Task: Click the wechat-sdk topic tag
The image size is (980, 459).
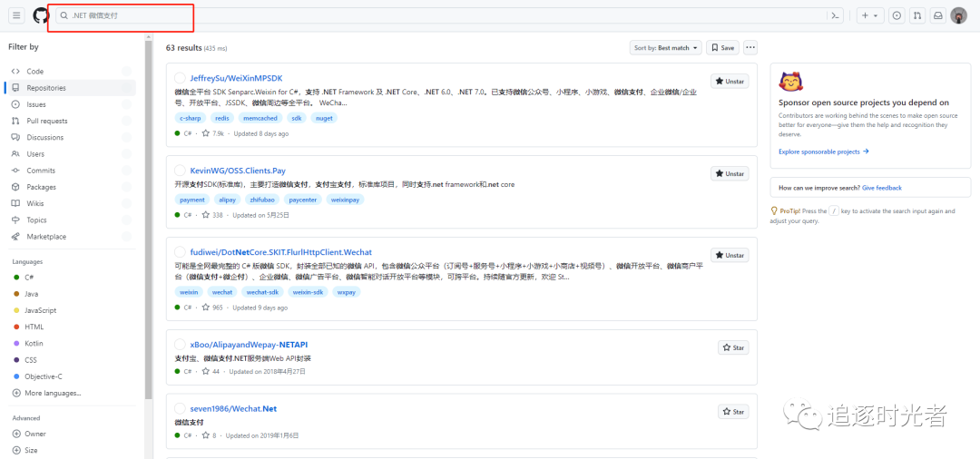Action: click(x=262, y=291)
